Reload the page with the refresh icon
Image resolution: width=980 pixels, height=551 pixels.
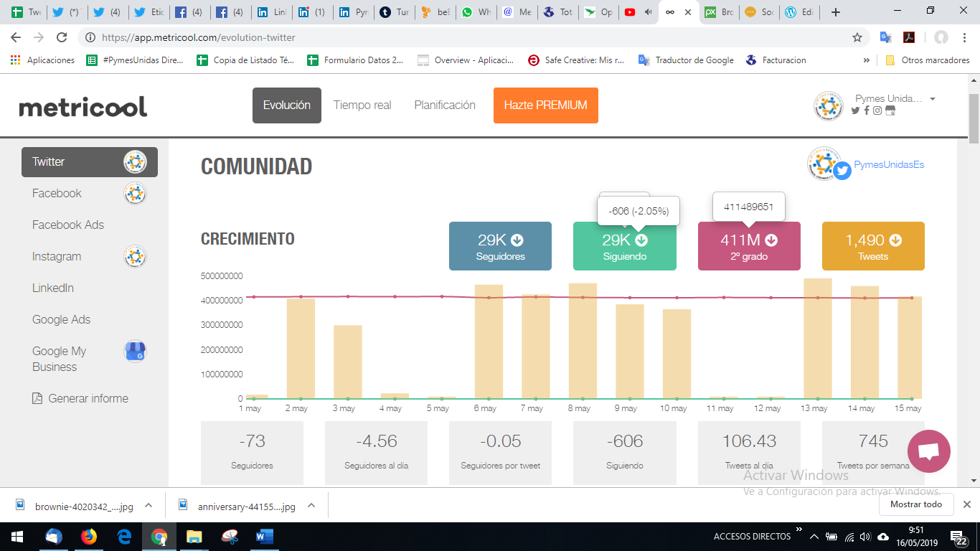pos(62,37)
